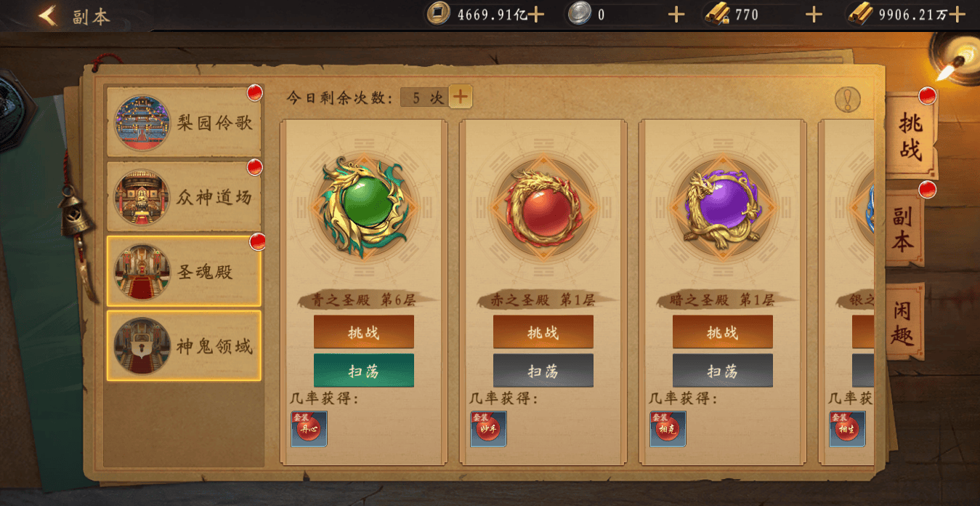Click 挑战 button under 暗之圣殿
Image resolution: width=980 pixels, height=506 pixels.
(x=723, y=332)
